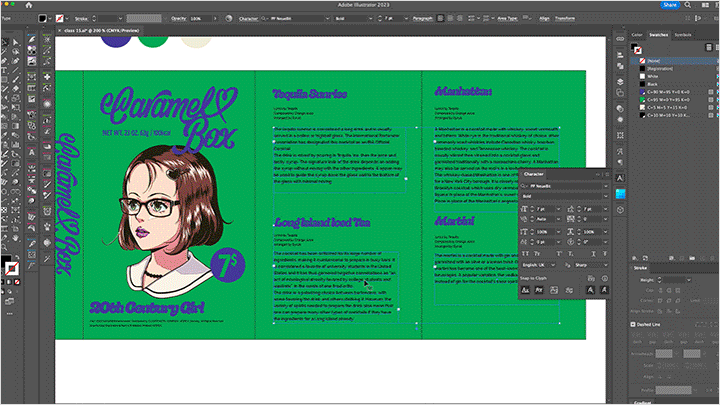Click the fill and stroke indicator in Swatches panel
Viewport: 720px width, 405px height.
636,48
